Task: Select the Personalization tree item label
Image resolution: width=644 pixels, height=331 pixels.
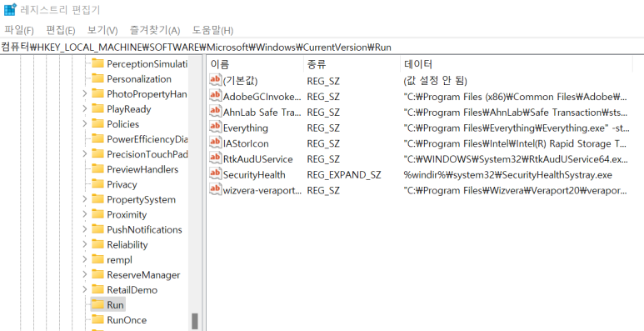Action: pos(139,79)
